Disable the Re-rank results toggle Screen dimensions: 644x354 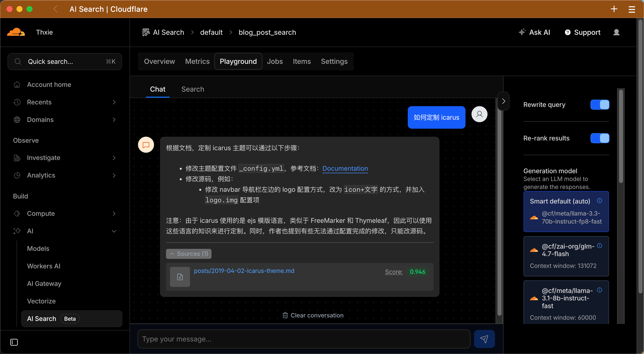tap(600, 138)
